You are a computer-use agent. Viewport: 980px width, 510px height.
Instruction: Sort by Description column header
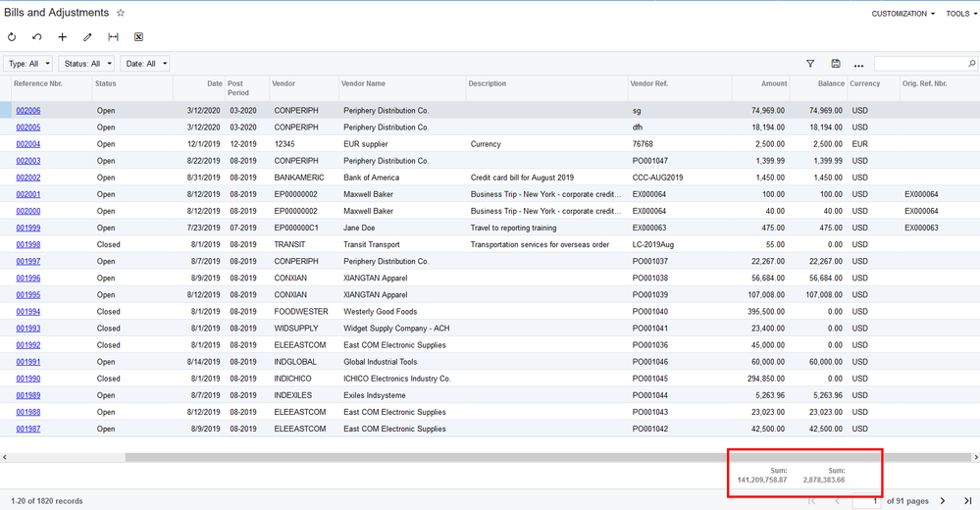pyautogui.click(x=487, y=83)
